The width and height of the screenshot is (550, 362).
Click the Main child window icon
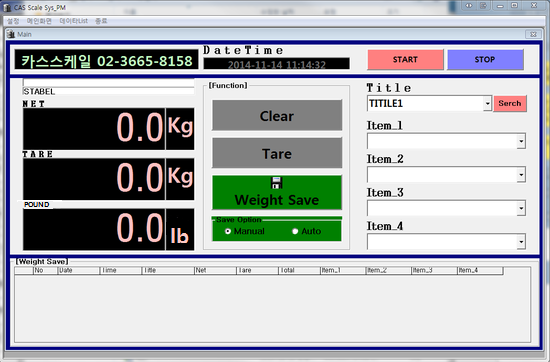(11, 34)
